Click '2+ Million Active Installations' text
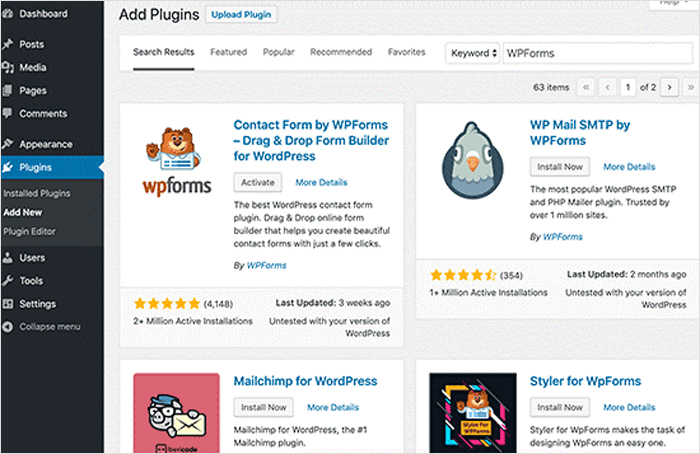The width and height of the screenshot is (700, 454). tap(193, 321)
